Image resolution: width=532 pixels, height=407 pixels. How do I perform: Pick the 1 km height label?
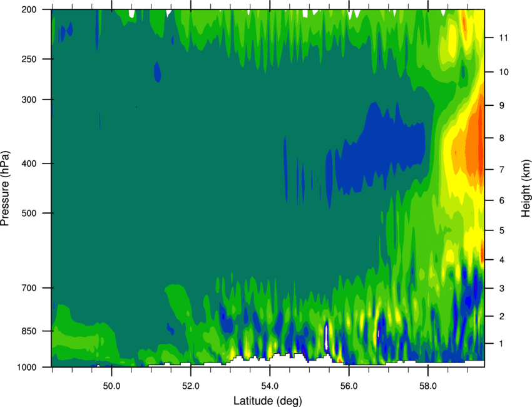[x=501, y=344]
